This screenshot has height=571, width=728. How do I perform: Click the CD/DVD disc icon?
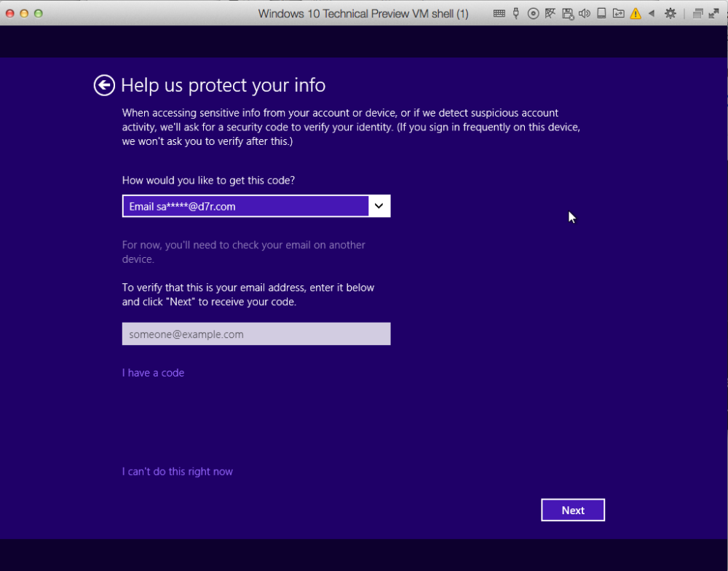click(533, 13)
